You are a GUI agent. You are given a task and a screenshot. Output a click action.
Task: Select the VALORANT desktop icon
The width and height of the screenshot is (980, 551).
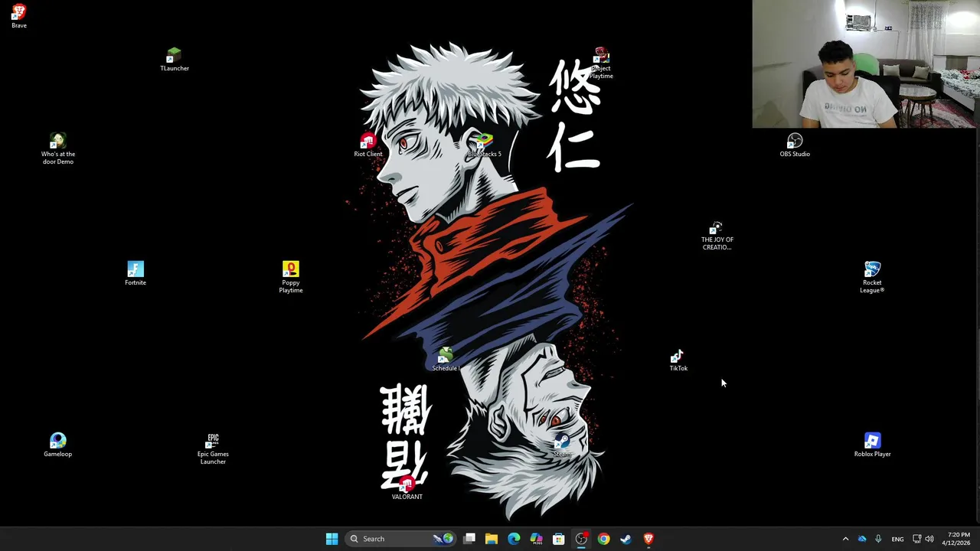click(x=407, y=488)
